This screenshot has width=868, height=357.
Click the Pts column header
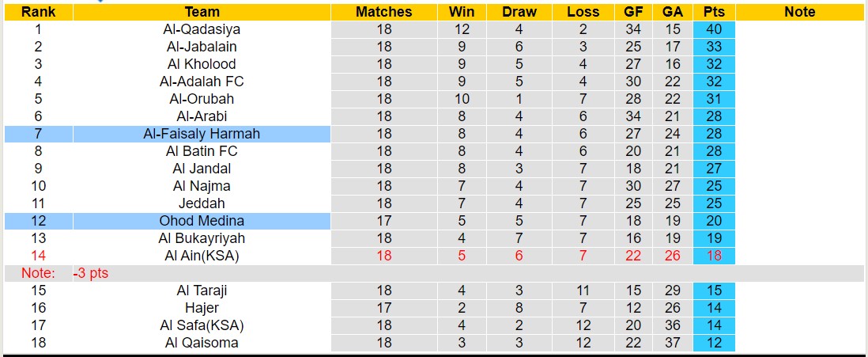pyautogui.click(x=714, y=12)
